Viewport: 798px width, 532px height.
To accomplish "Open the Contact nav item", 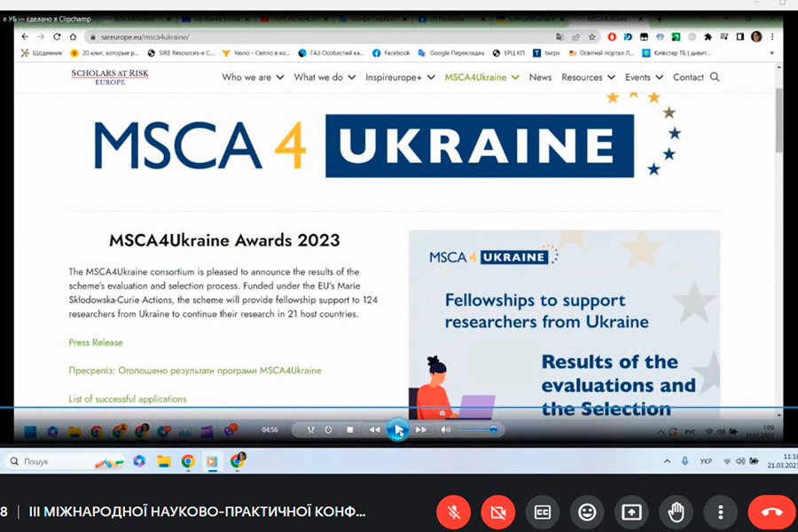I will pos(688,77).
